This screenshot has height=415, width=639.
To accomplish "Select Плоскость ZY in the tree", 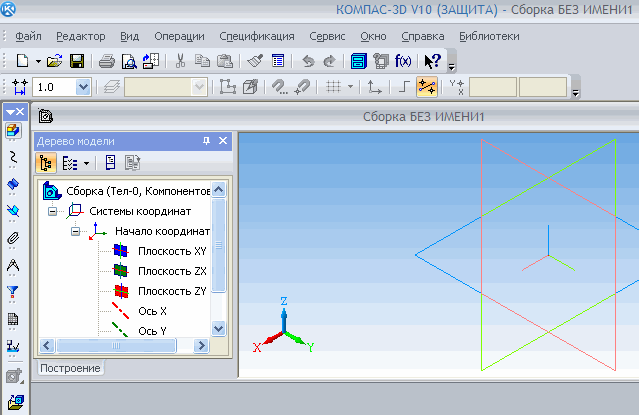I will (x=172, y=291).
